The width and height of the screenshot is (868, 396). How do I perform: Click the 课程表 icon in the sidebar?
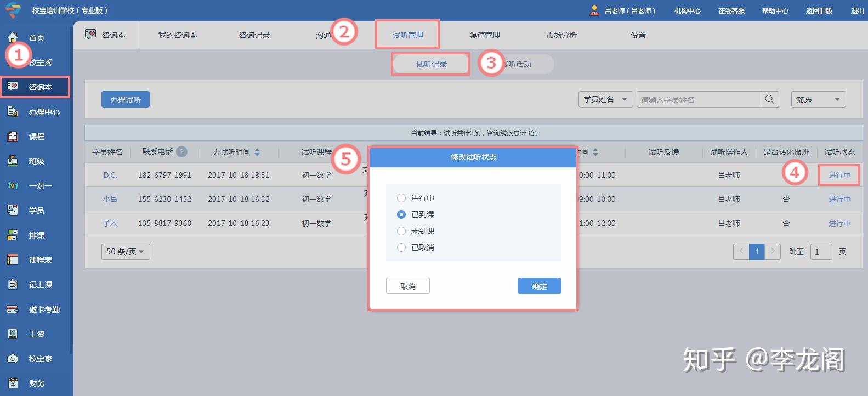coord(13,259)
